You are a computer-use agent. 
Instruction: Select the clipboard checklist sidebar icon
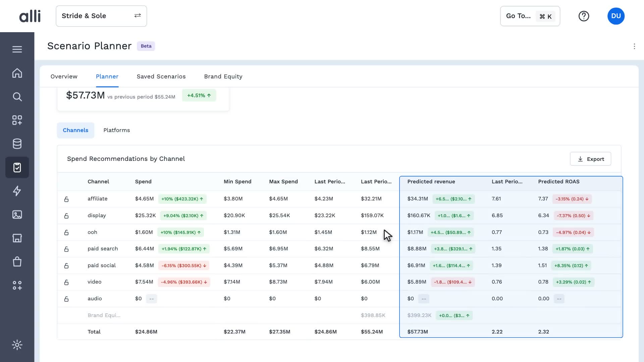[17, 167]
